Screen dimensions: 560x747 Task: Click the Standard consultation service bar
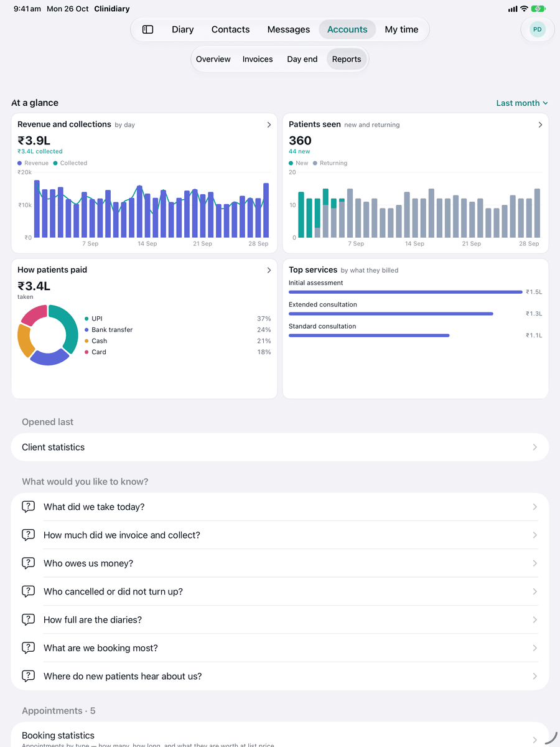[x=369, y=336]
